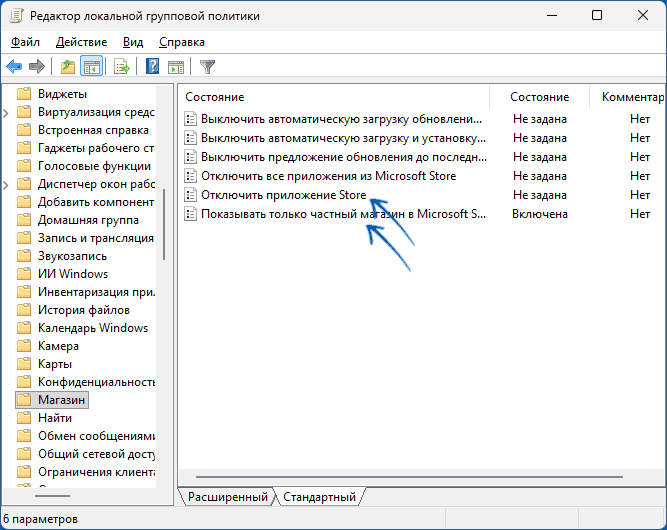
Task: Sort by the second Состояние status column header
Action: click(x=539, y=97)
